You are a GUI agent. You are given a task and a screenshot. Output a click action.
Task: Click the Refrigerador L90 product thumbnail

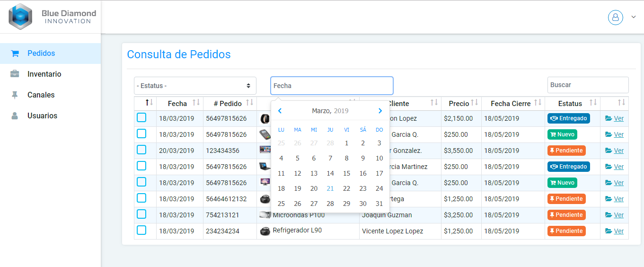(265, 231)
